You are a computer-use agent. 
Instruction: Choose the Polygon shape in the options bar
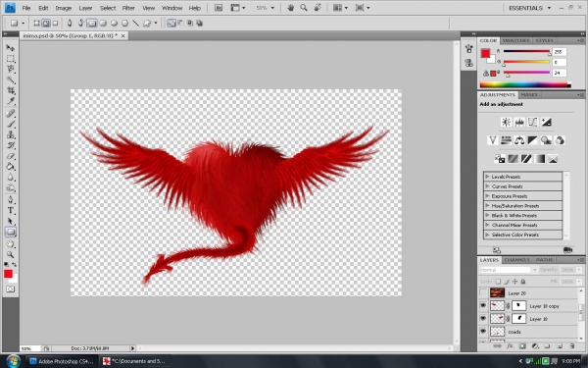(124, 24)
